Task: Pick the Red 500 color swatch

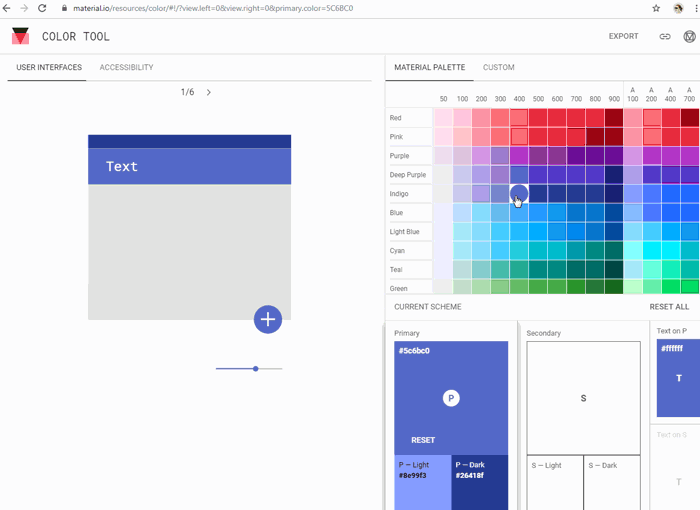Action: coord(538,118)
